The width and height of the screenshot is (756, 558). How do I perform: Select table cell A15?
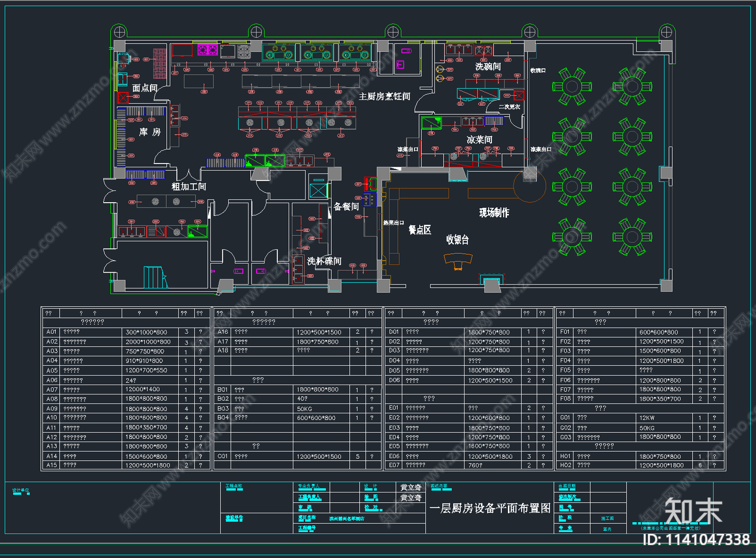[52, 465]
